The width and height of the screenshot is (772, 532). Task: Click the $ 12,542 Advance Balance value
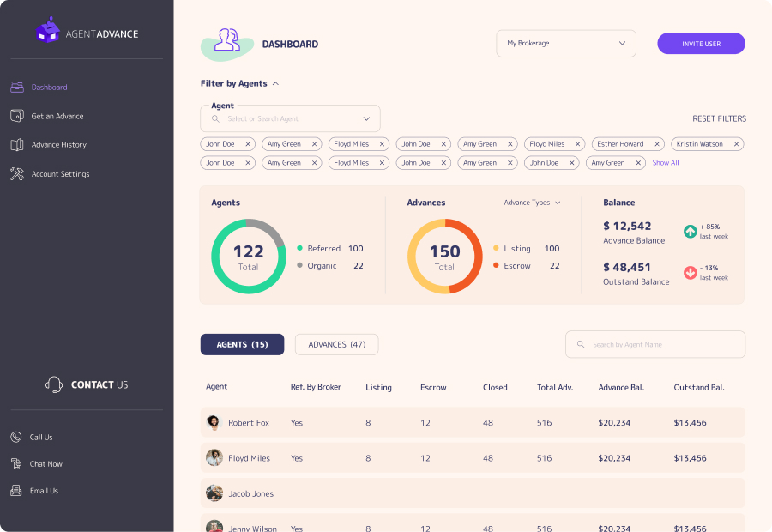[x=627, y=227]
